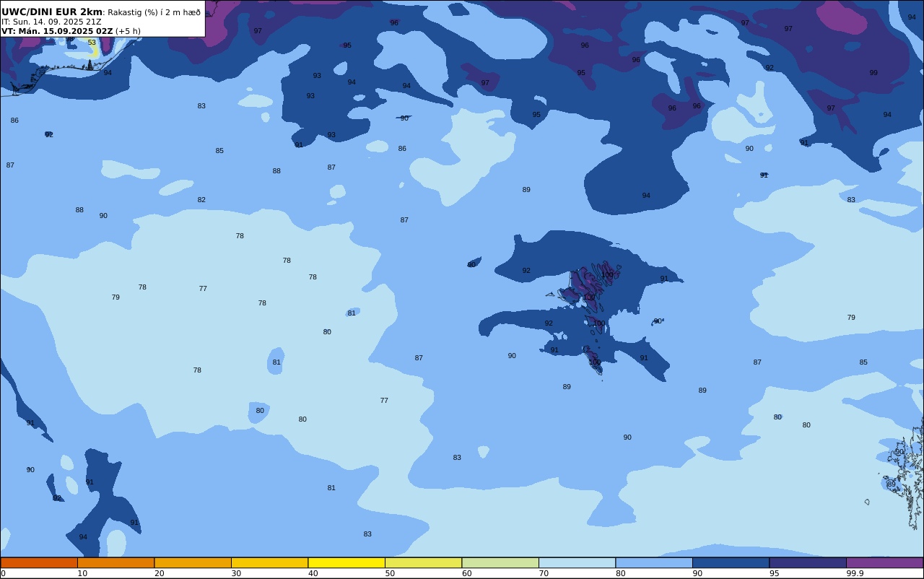
Task: Click the colorbar tick label "40"
Action: tap(313, 573)
